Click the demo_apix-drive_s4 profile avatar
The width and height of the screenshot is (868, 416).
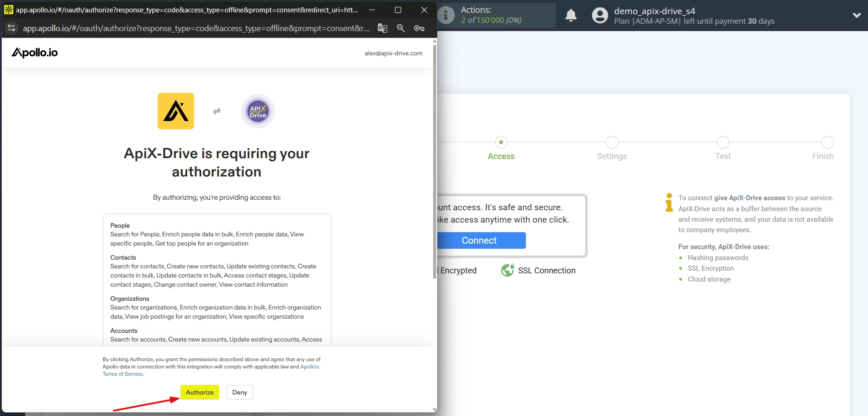[x=599, y=15]
